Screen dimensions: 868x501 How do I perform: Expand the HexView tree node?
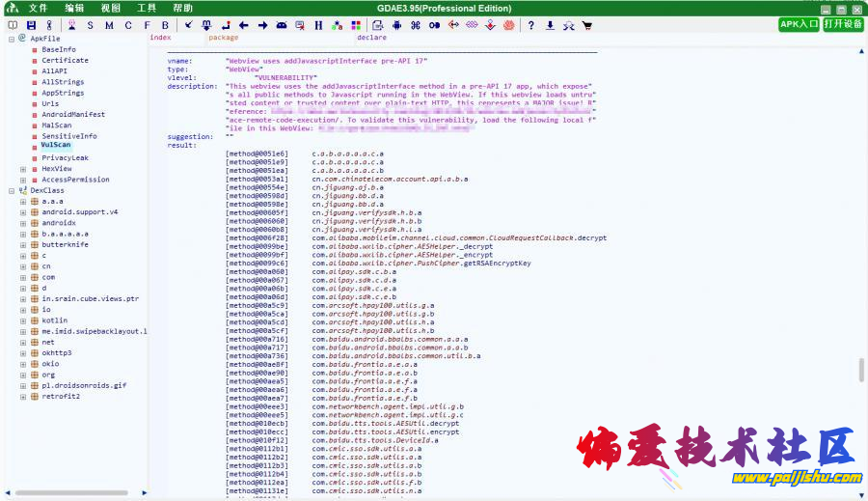(x=23, y=169)
